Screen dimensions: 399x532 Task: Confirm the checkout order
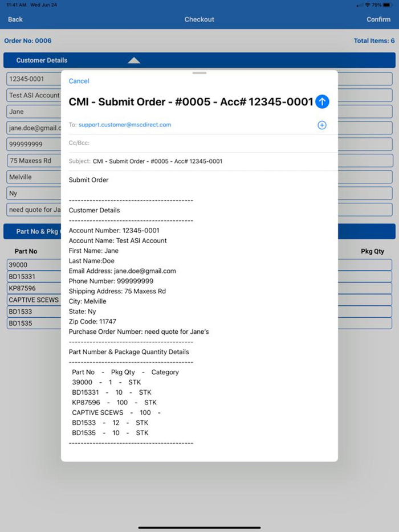click(x=378, y=19)
